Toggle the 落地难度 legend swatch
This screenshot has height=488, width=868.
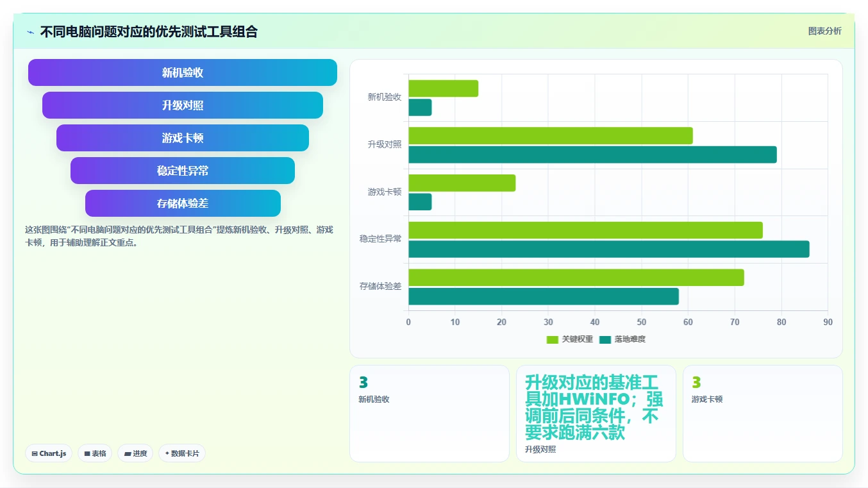[x=605, y=339]
